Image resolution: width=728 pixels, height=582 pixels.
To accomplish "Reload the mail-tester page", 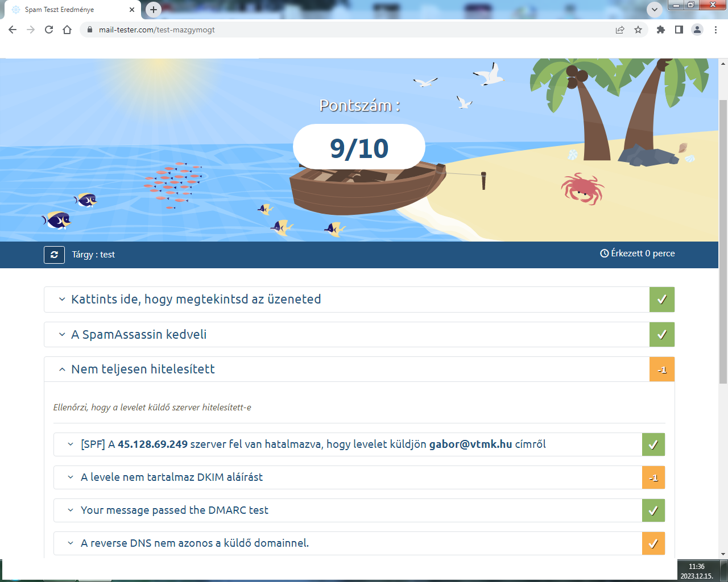I will tap(49, 30).
